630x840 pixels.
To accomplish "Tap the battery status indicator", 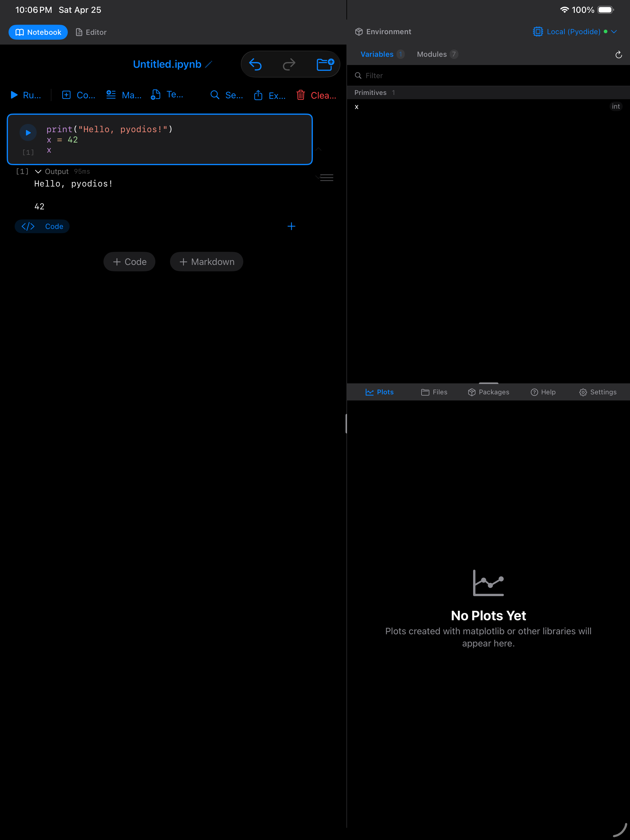I will [606, 10].
